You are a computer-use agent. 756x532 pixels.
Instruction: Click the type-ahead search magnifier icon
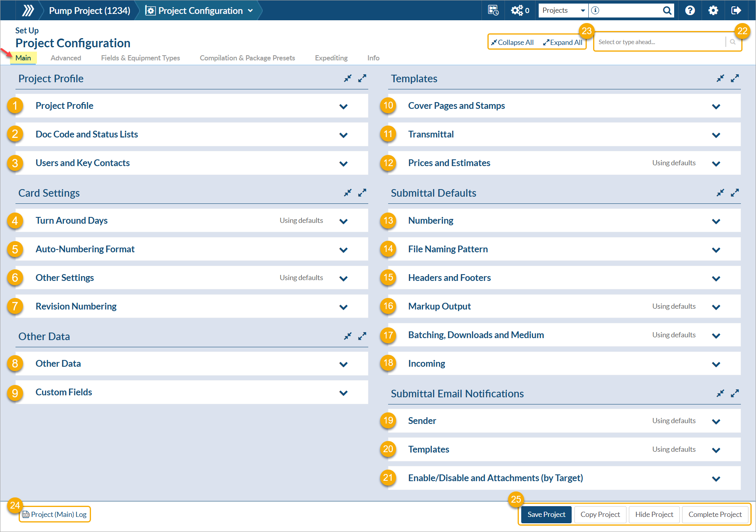[x=733, y=42]
